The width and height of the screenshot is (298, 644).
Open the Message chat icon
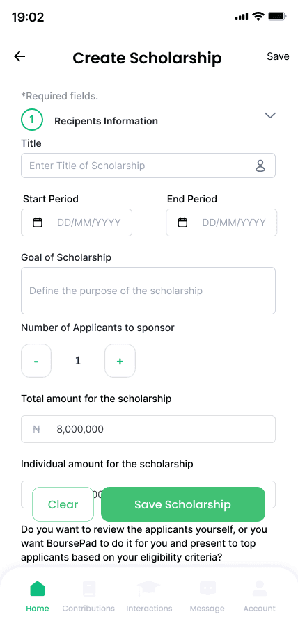[x=207, y=588]
